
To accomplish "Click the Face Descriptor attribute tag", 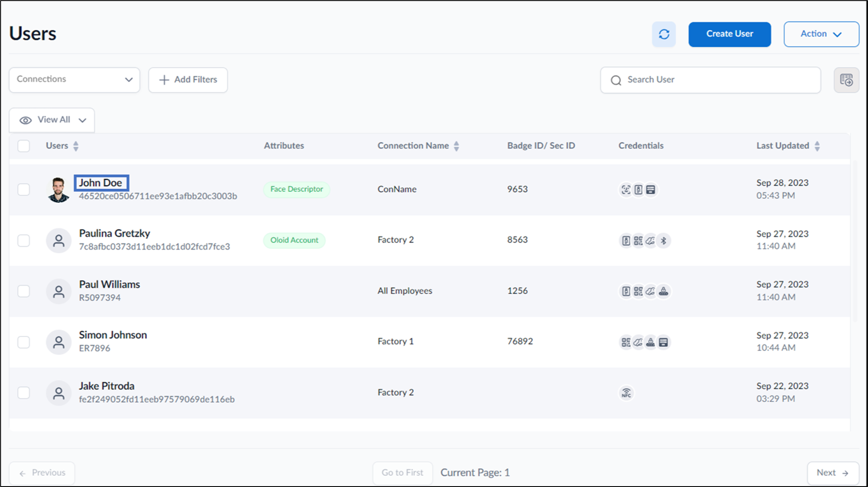I will (x=297, y=189).
